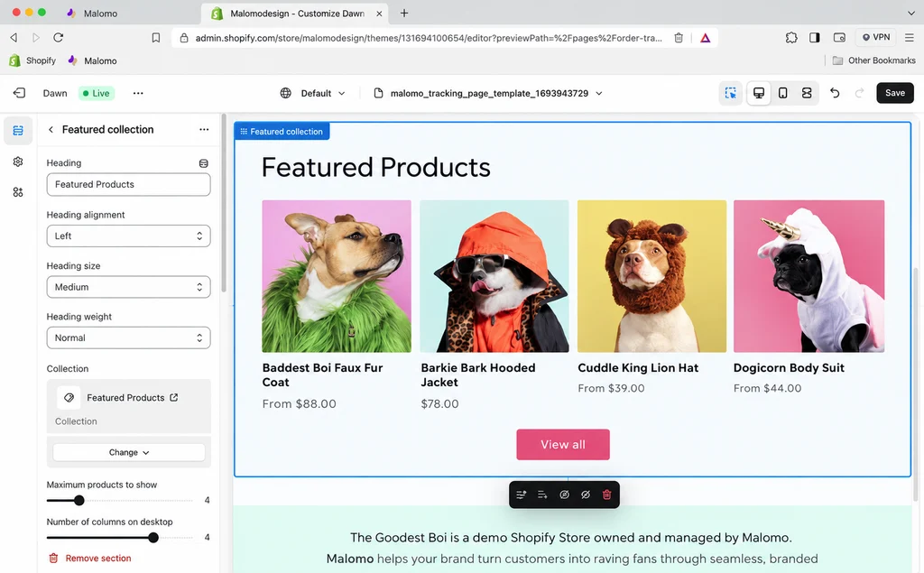
Task: Open the three-dot menu next to Live badge
Action: click(x=138, y=93)
